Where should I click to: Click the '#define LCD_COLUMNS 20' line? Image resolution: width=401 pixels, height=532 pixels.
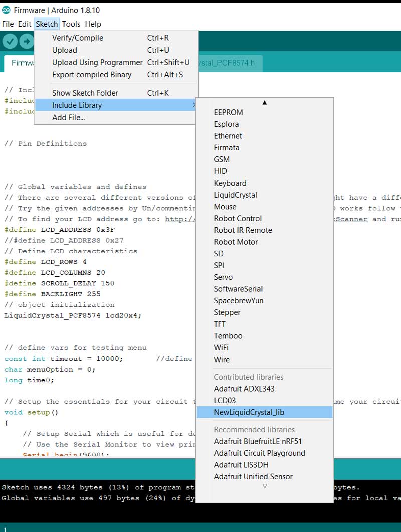[x=55, y=273]
